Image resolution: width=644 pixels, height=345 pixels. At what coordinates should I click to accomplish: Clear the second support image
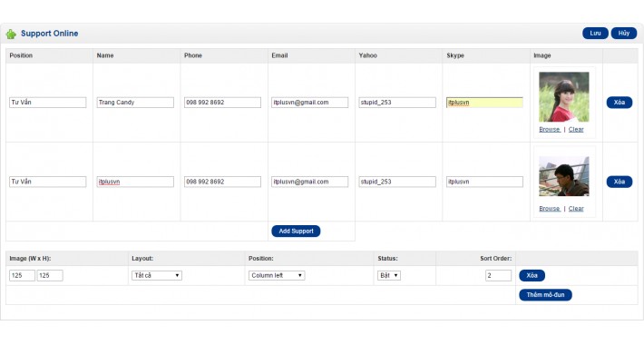[x=576, y=209]
